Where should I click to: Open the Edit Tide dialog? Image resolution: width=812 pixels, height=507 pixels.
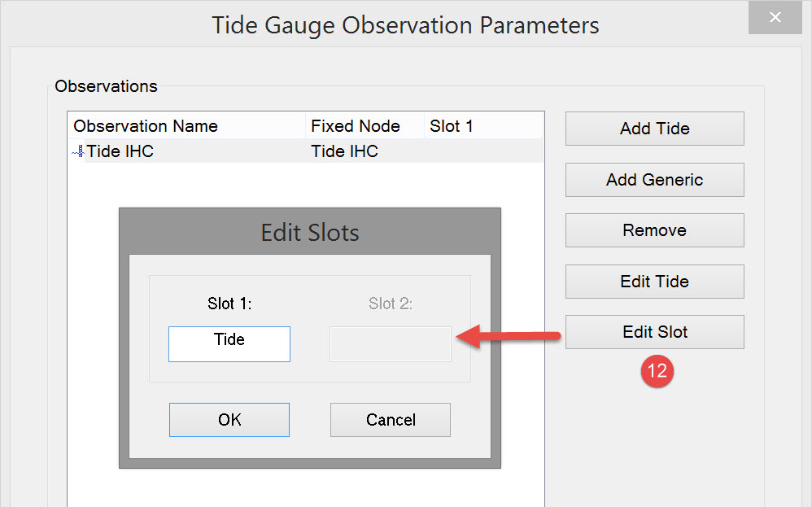coord(654,282)
